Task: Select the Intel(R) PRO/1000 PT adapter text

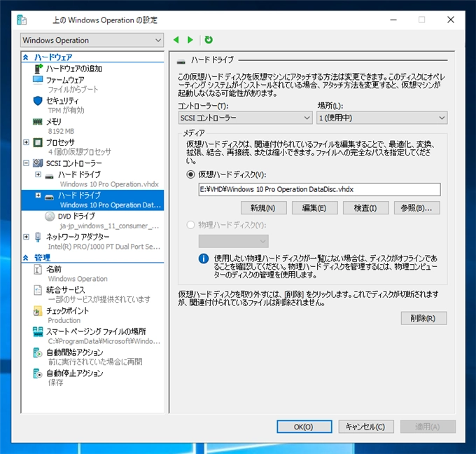Action: (x=104, y=247)
